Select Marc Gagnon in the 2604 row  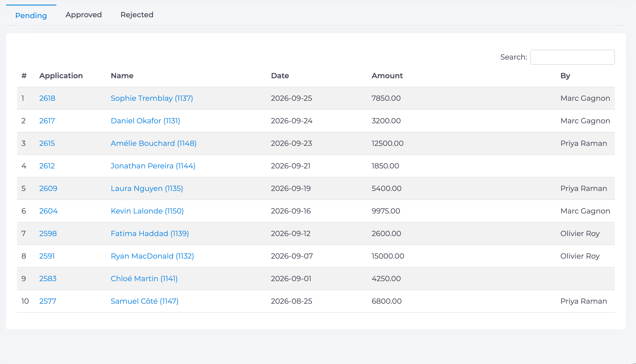585,211
